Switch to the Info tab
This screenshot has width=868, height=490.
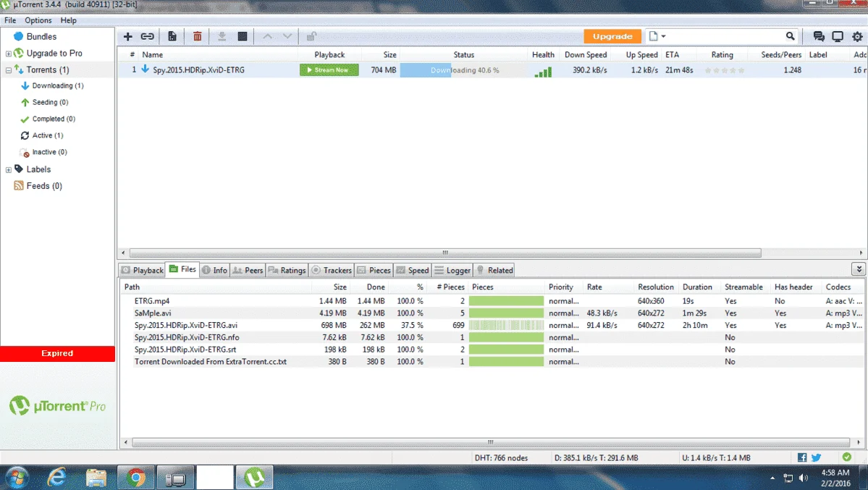click(214, 270)
